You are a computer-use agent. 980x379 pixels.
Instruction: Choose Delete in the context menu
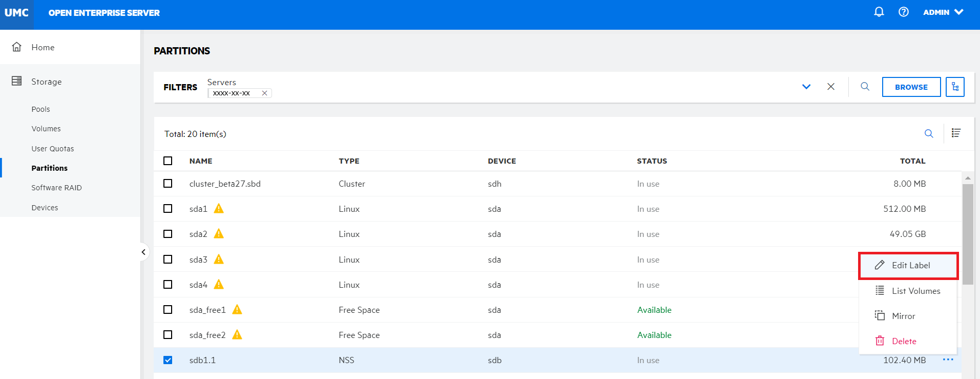click(x=904, y=341)
